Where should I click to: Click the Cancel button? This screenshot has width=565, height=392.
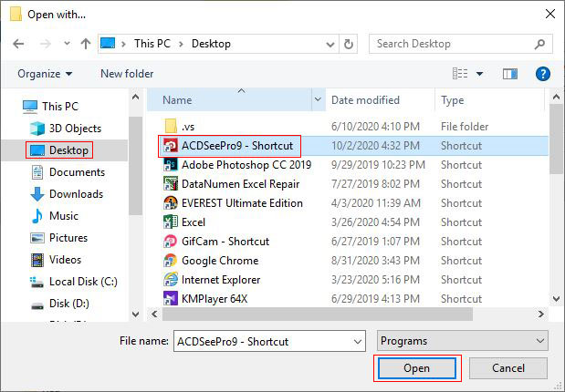pos(508,368)
